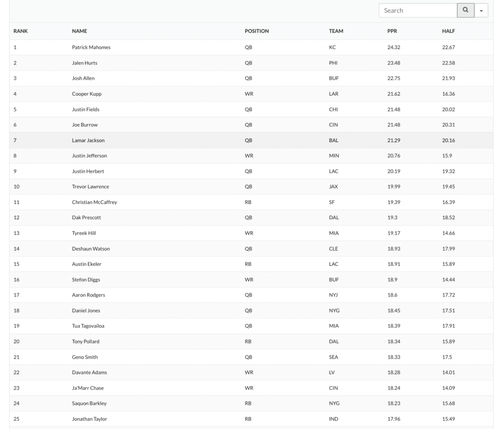504x429 pixels.
Task: Select the name Tua Tagovailoa
Action: [88, 326]
